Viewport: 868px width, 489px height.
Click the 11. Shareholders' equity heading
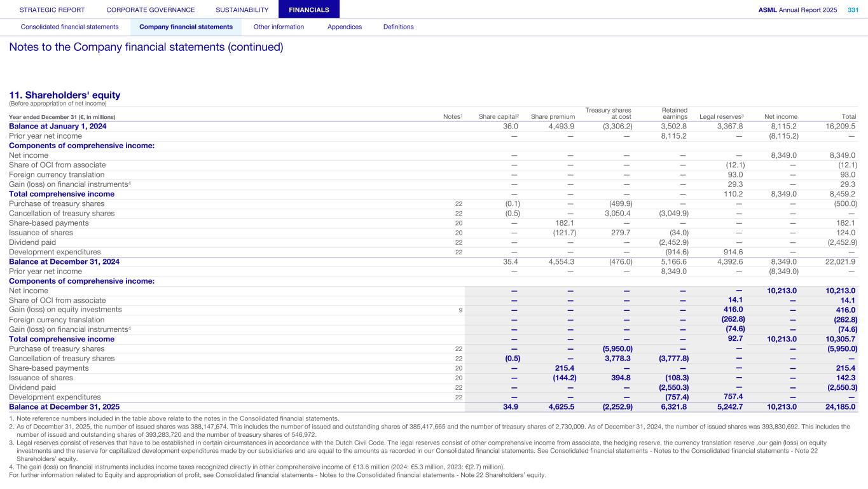[x=64, y=95]
